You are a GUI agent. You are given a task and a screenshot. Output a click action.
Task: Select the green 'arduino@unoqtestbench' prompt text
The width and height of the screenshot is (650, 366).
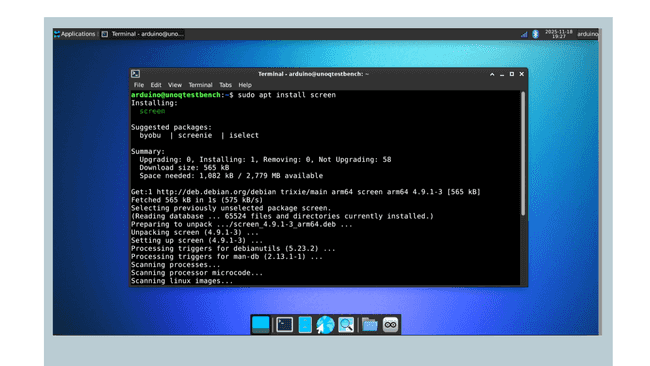[176, 95]
